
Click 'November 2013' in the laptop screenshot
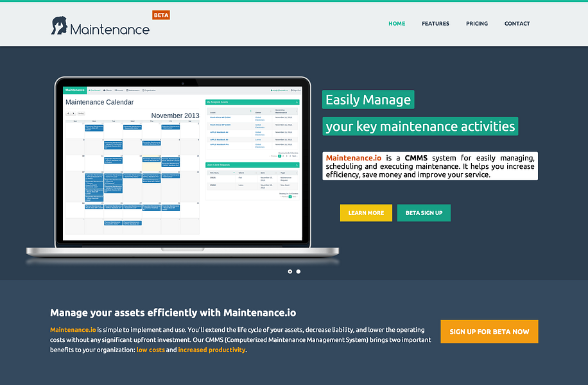tap(175, 116)
